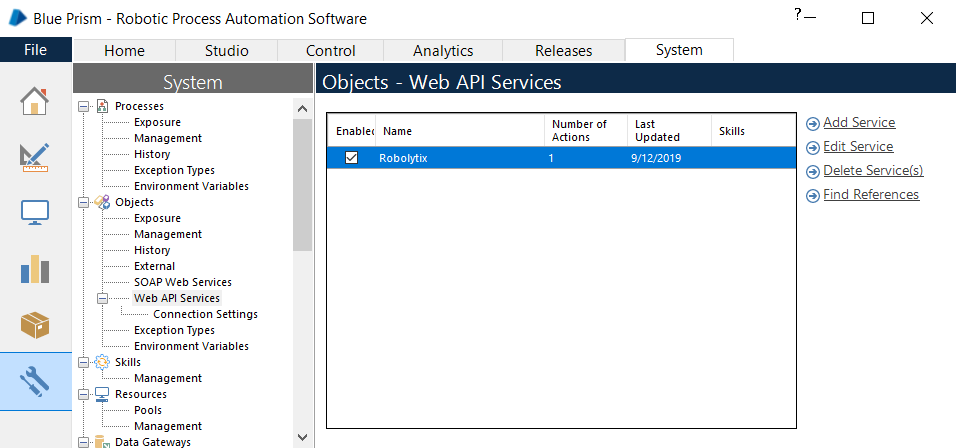Select Connection Settings tree item

(x=205, y=315)
